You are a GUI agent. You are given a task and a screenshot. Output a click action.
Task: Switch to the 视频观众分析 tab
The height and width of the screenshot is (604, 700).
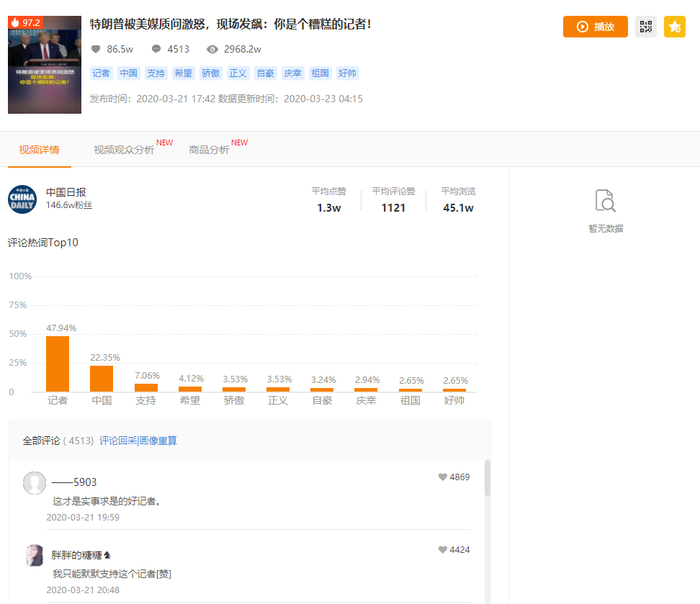point(124,150)
